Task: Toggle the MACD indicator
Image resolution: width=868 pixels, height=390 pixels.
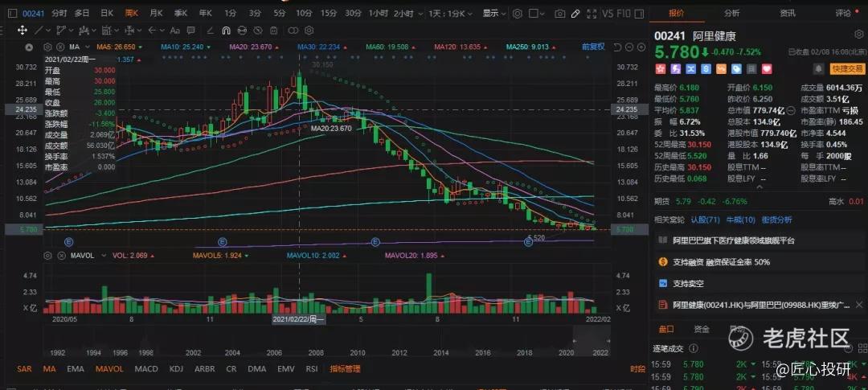Action: point(146,368)
